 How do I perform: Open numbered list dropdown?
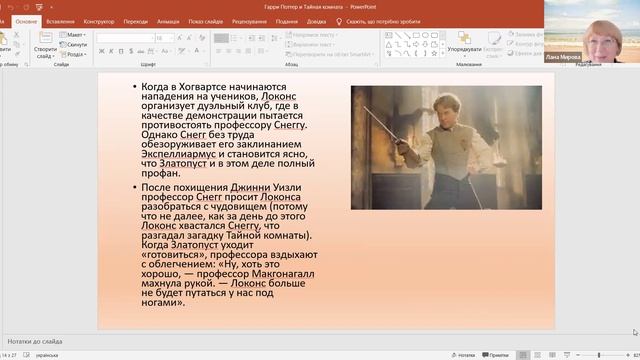(237, 38)
